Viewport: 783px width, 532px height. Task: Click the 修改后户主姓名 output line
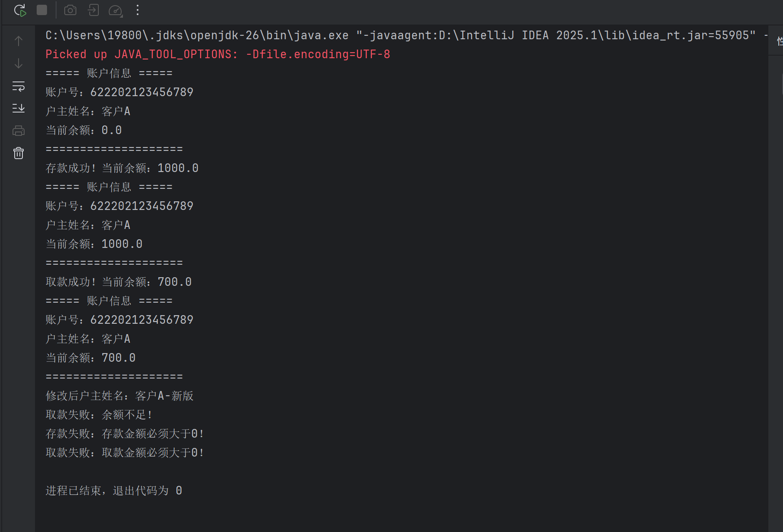coord(119,396)
